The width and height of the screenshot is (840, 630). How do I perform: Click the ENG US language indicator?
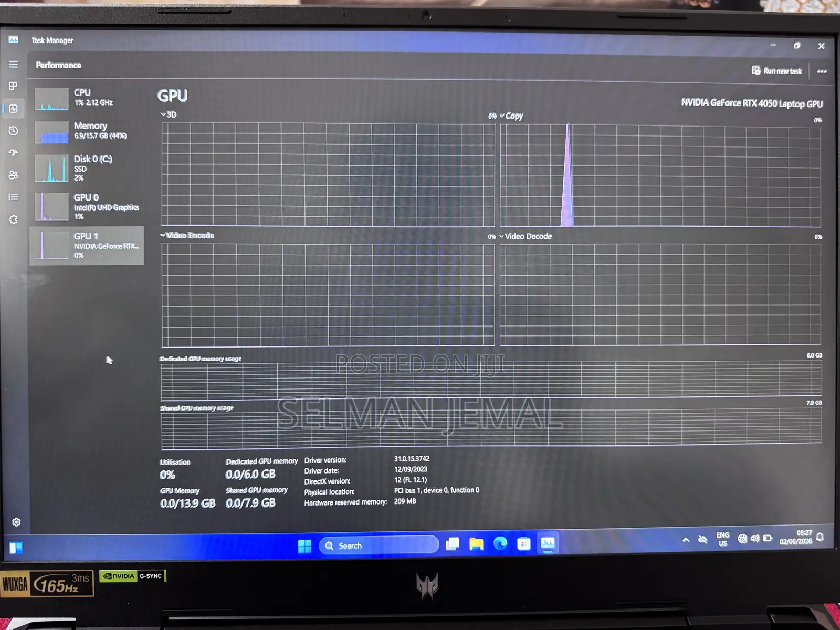coord(723,539)
